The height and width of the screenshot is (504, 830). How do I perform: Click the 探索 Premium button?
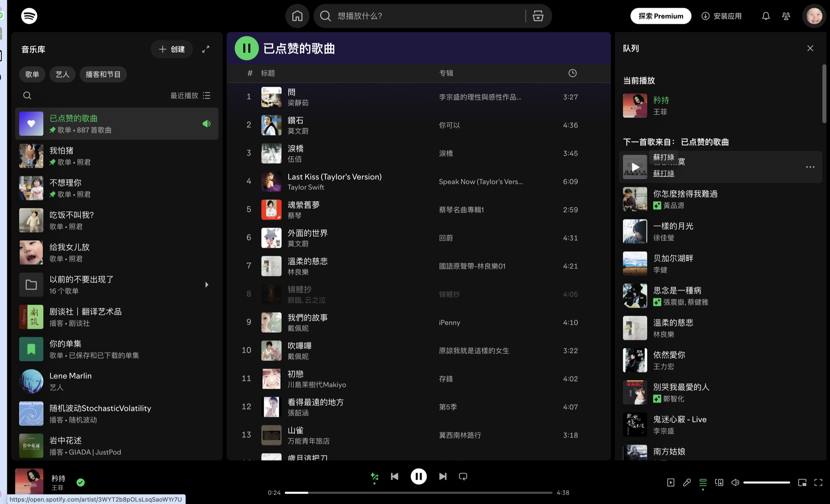(660, 16)
